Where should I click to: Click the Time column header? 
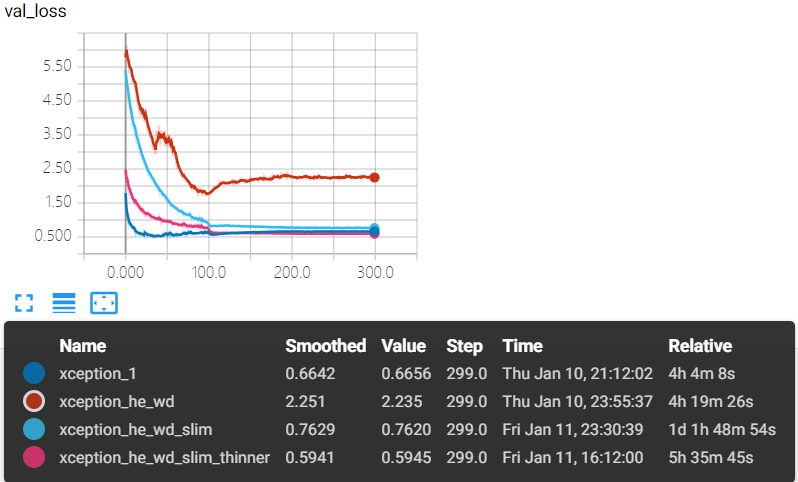tap(523, 346)
